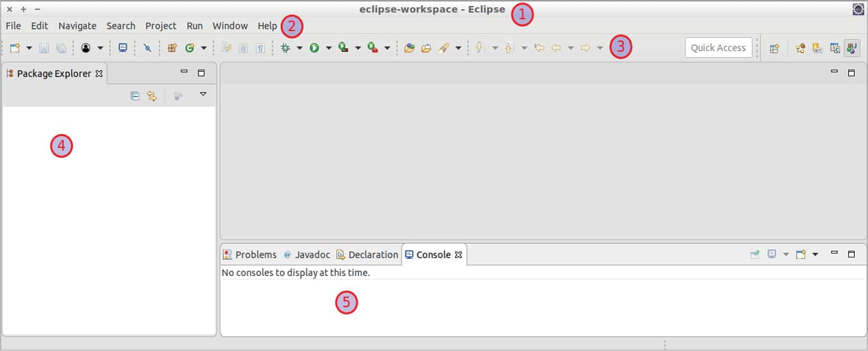Switch to the Declaration tab
The width and height of the screenshot is (868, 351).
click(367, 255)
